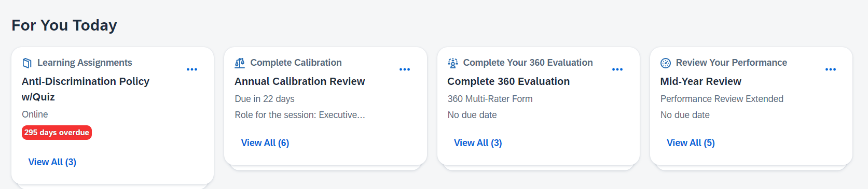Click the 295 days overdue badge
The height and width of the screenshot is (189, 868).
[57, 133]
